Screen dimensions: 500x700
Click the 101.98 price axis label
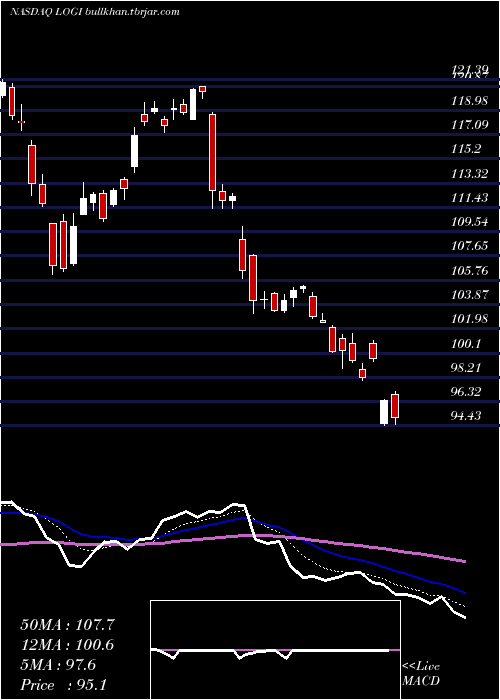(x=469, y=319)
